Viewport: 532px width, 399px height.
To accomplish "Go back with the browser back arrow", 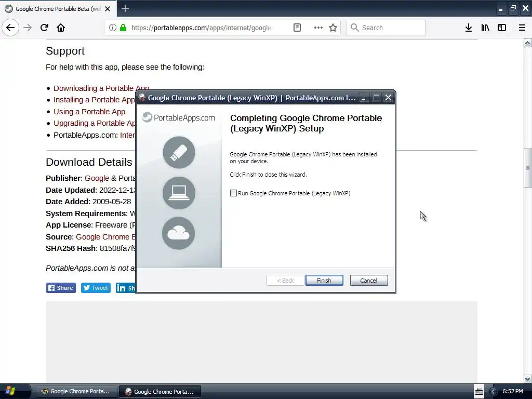I will coord(10,28).
